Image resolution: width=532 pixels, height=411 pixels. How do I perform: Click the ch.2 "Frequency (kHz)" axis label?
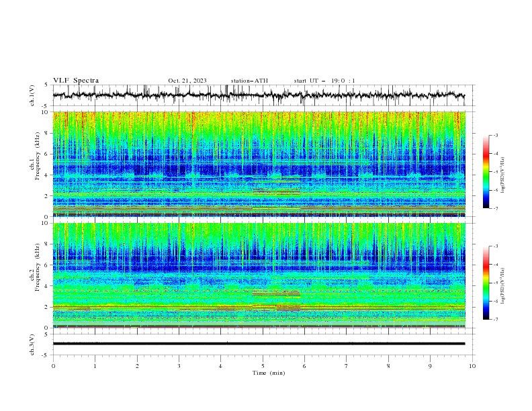(x=38, y=267)
